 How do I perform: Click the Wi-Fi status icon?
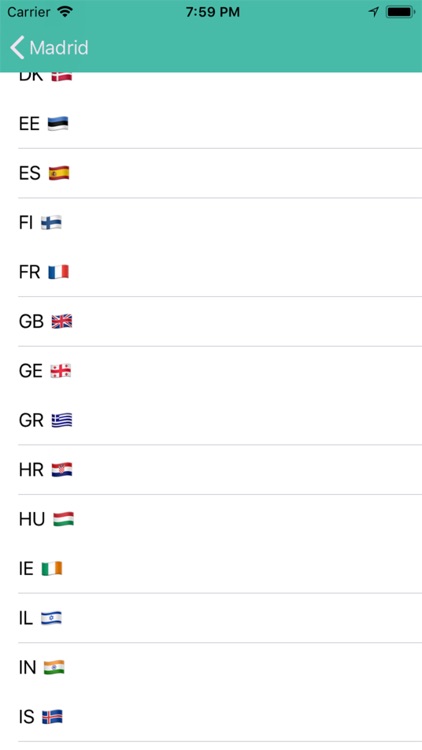[65, 12]
